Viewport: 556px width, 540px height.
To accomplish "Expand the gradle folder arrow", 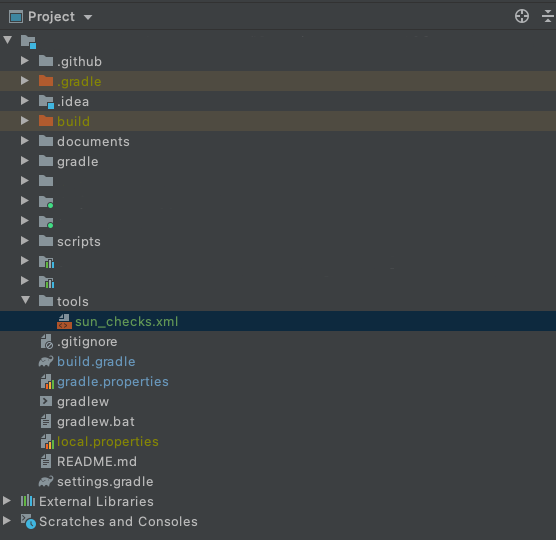I will (24, 161).
